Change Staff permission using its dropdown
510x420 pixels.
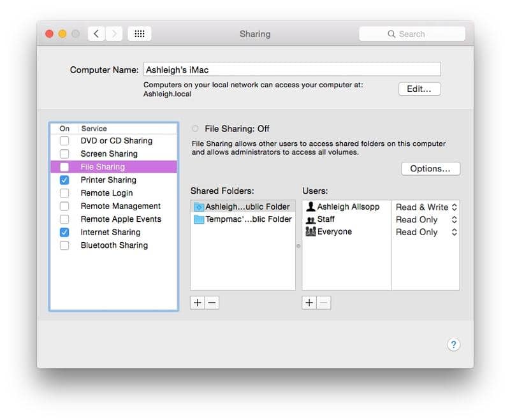pyautogui.click(x=453, y=219)
